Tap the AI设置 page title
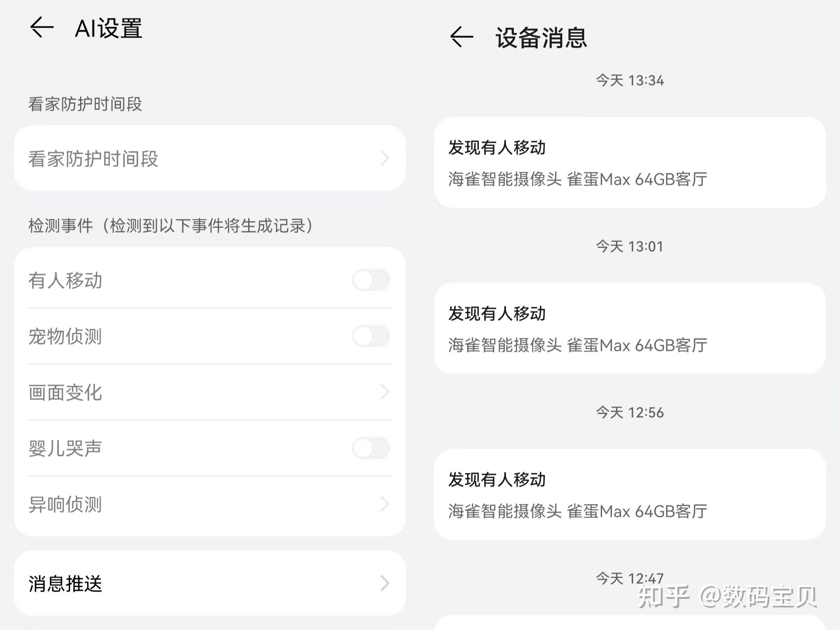Viewport: 840px width, 630px height. click(x=109, y=28)
